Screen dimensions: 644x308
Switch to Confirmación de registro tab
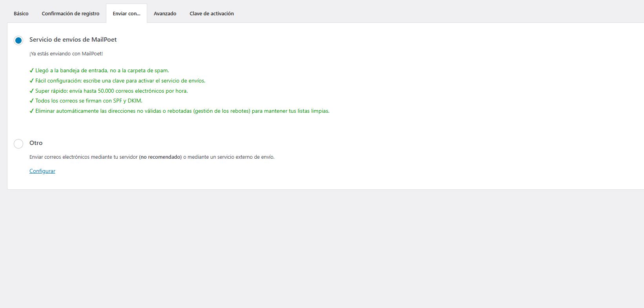pos(71,13)
